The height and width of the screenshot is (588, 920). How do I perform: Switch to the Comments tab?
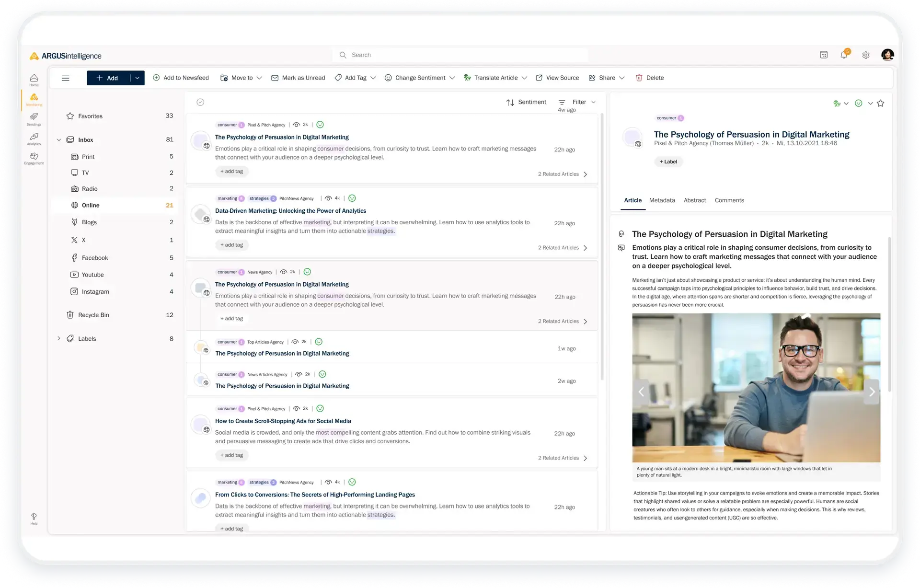(729, 200)
